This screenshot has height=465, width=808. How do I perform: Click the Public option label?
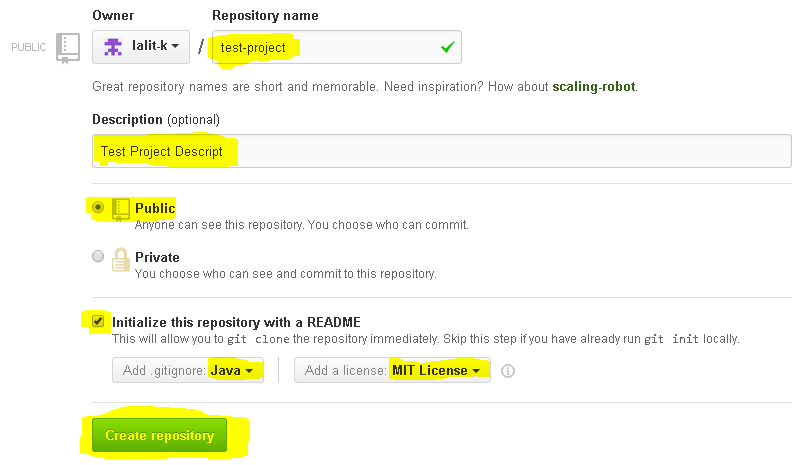[155, 208]
